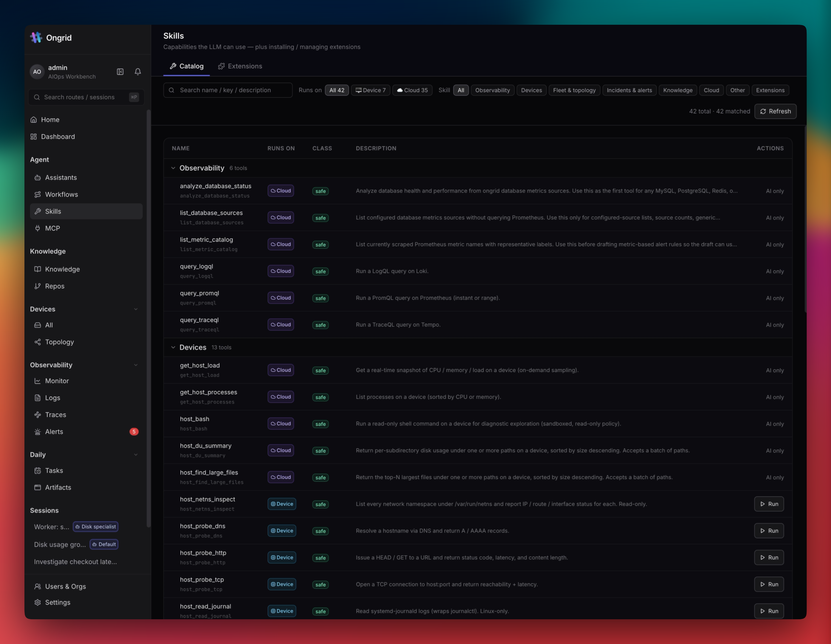The width and height of the screenshot is (831, 644).
Task: Collapse the Devices 13 tools group
Action: (x=173, y=347)
